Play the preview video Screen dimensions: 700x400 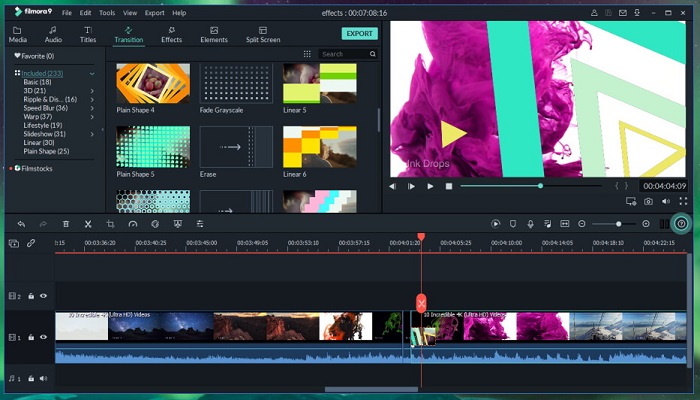[430, 186]
